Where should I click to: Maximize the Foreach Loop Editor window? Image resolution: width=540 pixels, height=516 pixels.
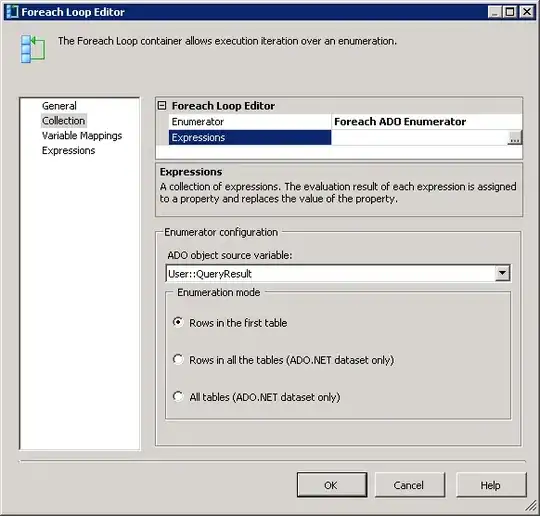click(510, 12)
